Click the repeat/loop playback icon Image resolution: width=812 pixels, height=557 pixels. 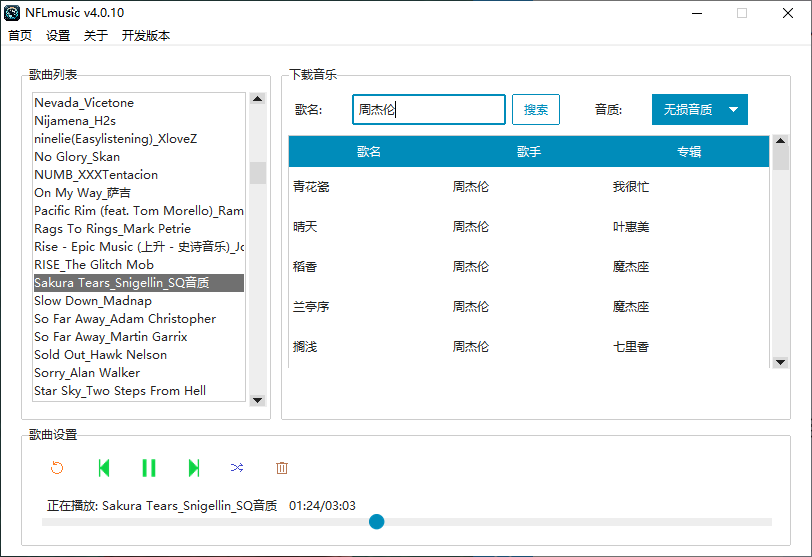57,468
